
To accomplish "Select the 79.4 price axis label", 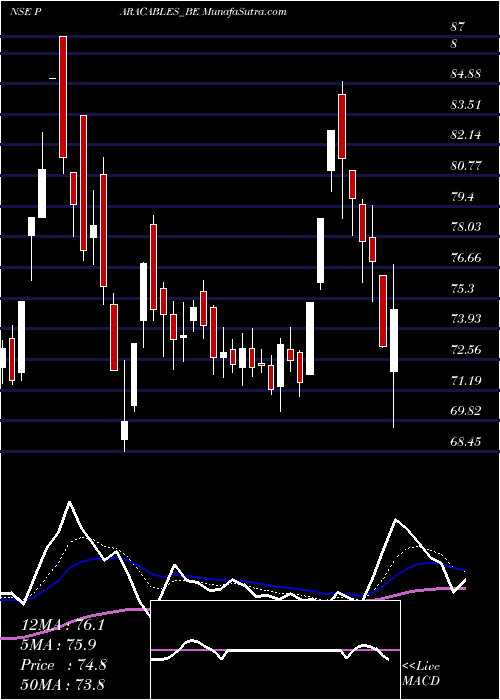I will (462, 196).
